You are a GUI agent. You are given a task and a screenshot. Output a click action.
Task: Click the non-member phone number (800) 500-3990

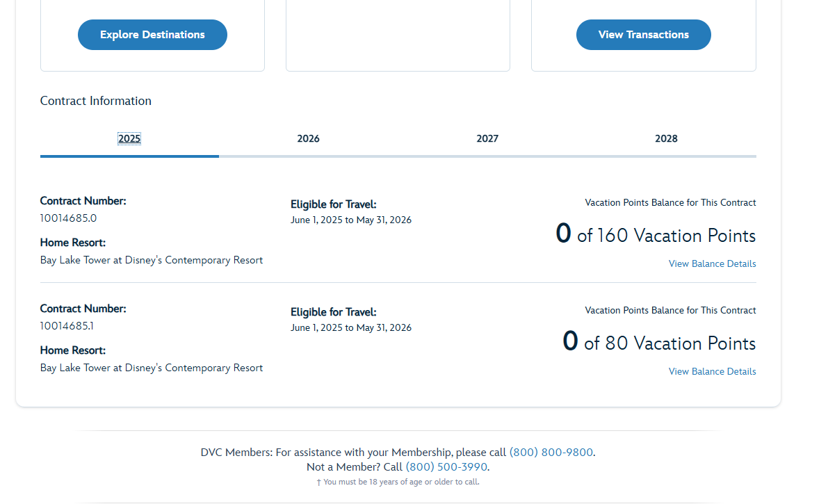tap(446, 467)
